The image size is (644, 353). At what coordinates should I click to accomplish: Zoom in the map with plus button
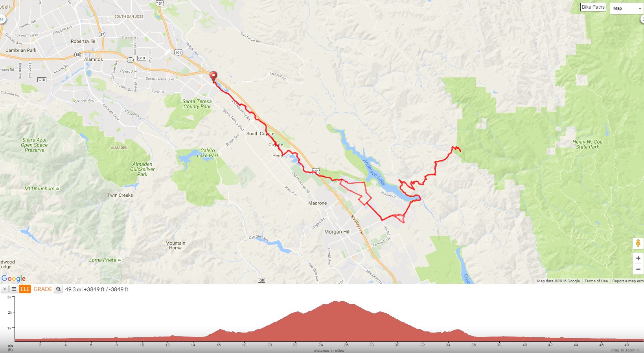638,258
